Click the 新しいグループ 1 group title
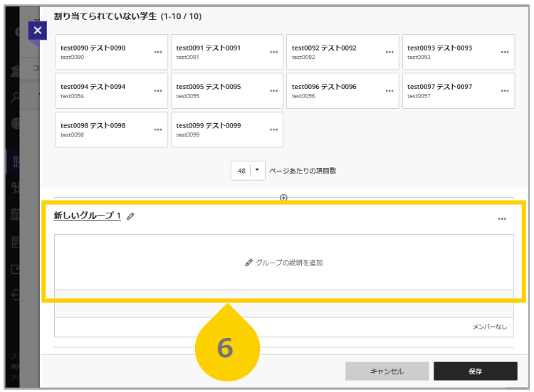This screenshot has height=392, width=534. point(87,216)
